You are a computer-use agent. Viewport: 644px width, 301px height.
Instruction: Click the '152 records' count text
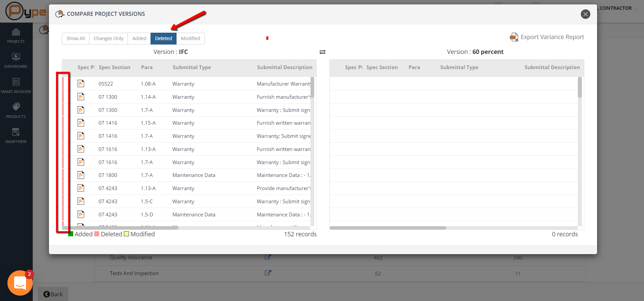coord(300,234)
